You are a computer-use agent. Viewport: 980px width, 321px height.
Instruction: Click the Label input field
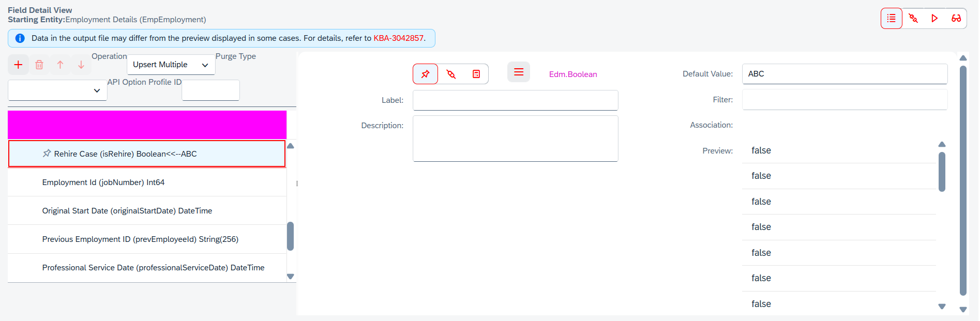(x=515, y=100)
